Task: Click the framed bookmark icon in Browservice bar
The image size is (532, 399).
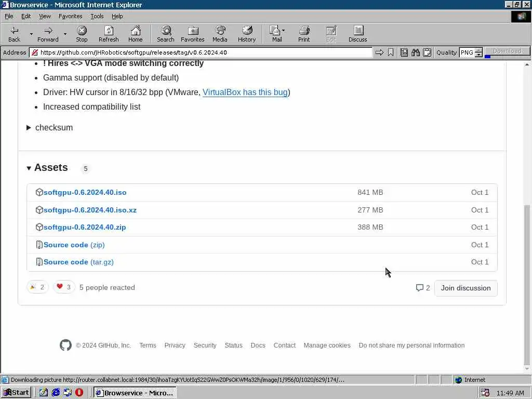Action: pyautogui.click(x=404, y=52)
